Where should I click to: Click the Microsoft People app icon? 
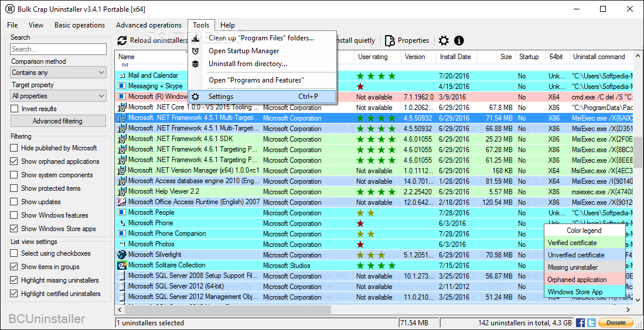click(x=121, y=212)
